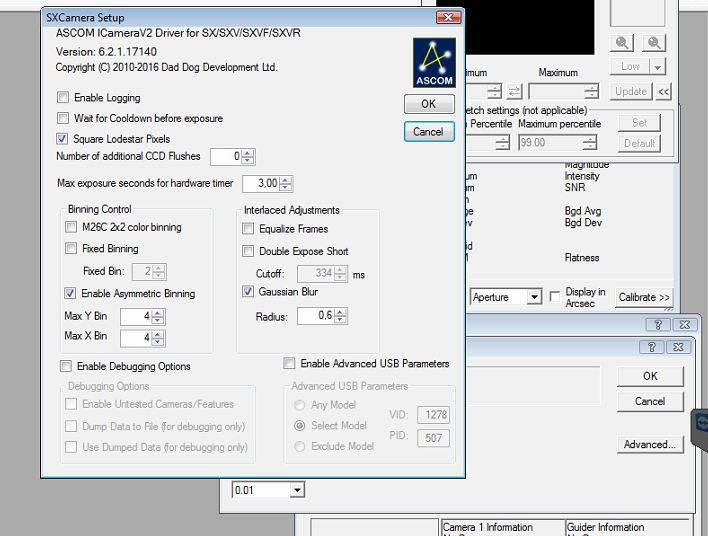
Task: Click CCD Flushes spinner arrows
Action: [x=247, y=157]
